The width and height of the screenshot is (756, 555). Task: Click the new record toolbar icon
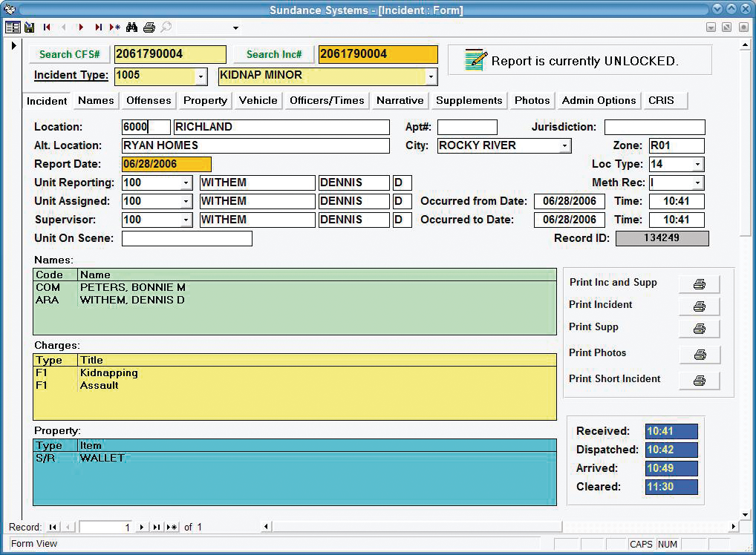(114, 27)
